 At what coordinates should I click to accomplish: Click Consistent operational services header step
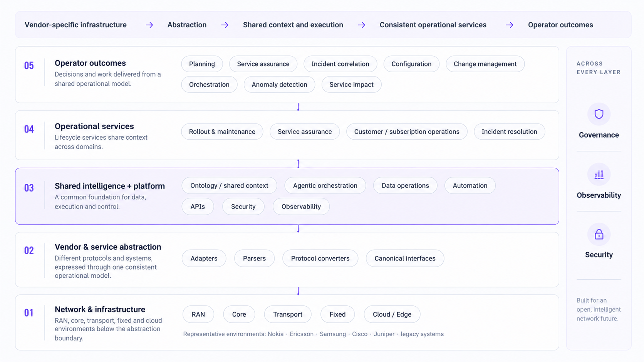coord(433,25)
